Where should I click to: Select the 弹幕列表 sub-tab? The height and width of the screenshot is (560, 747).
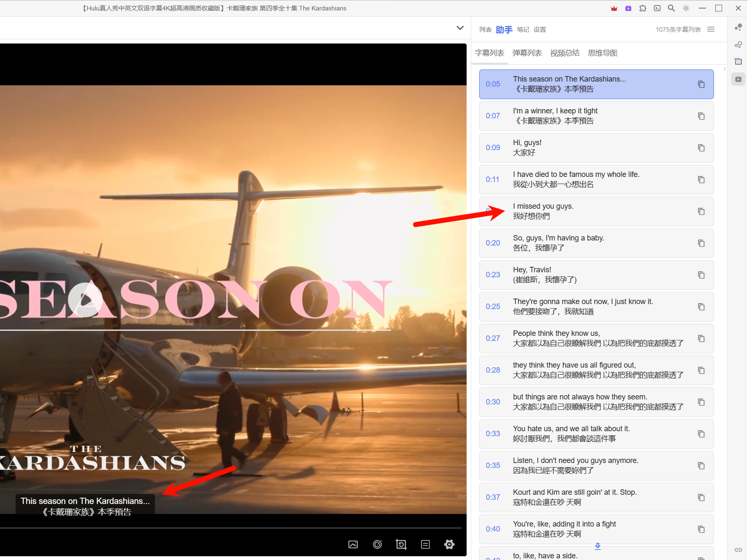click(x=527, y=53)
